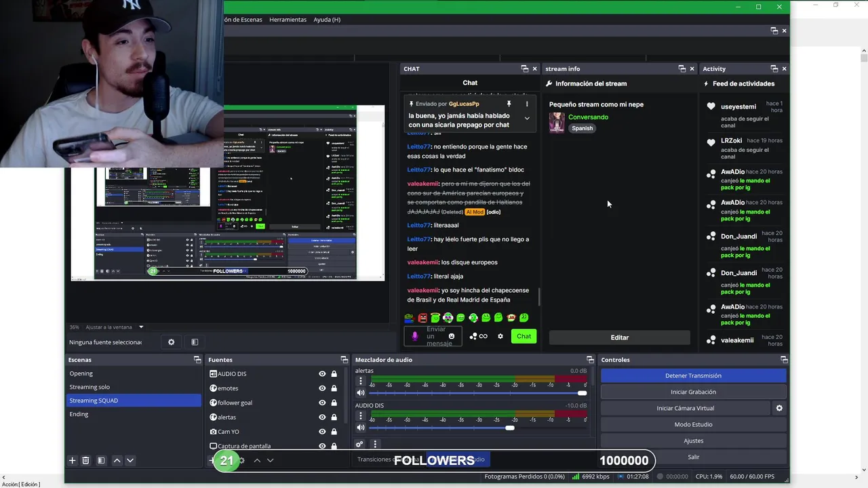
Task: Open three-dot menu for AUDIO DIS channel
Action: pos(361,415)
